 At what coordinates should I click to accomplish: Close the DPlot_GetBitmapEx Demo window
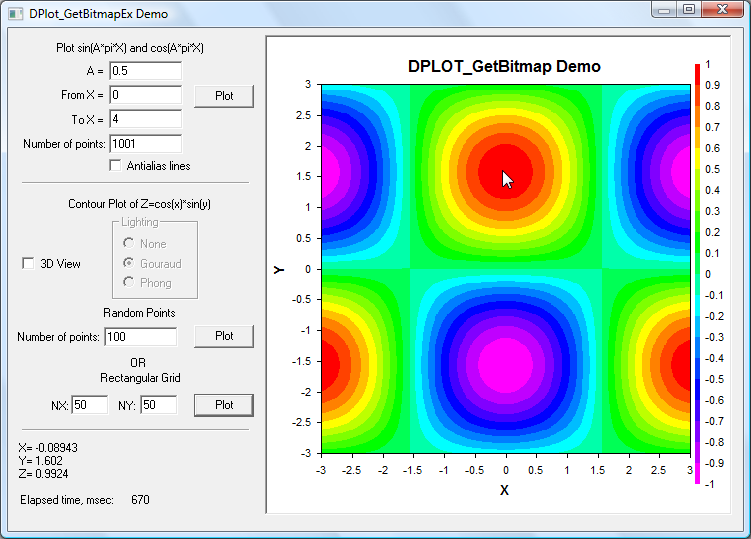click(x=723, y=10)
